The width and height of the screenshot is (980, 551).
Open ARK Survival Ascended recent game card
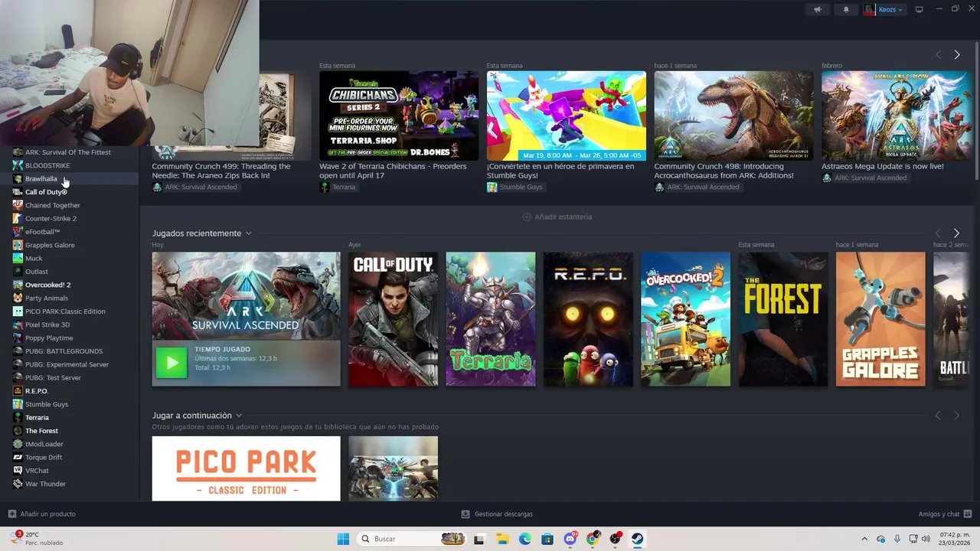[x=246, y=319]
